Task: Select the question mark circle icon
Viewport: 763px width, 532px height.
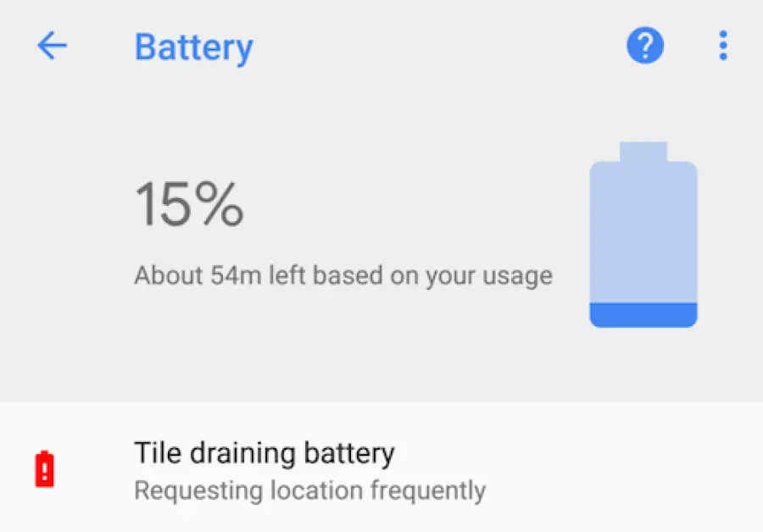Action: click(x=645, y=46)
